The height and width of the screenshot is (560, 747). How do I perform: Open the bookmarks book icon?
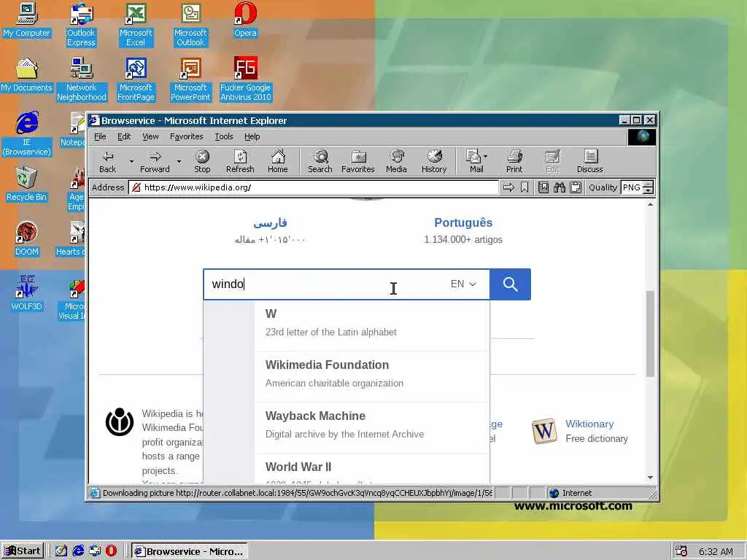543,187
